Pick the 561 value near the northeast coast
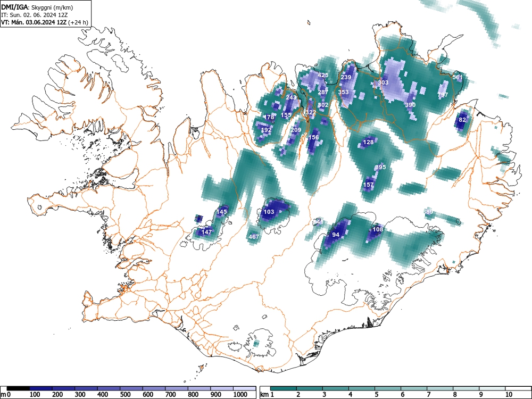Viewport: 532px width, 399px height. (458, 77)
